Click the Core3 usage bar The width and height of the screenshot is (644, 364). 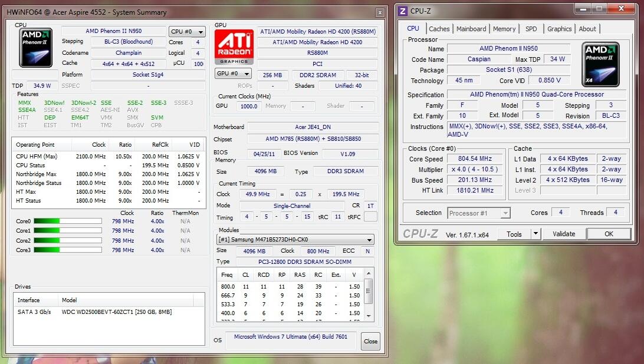pyautogui.click(x=68, y=250)
